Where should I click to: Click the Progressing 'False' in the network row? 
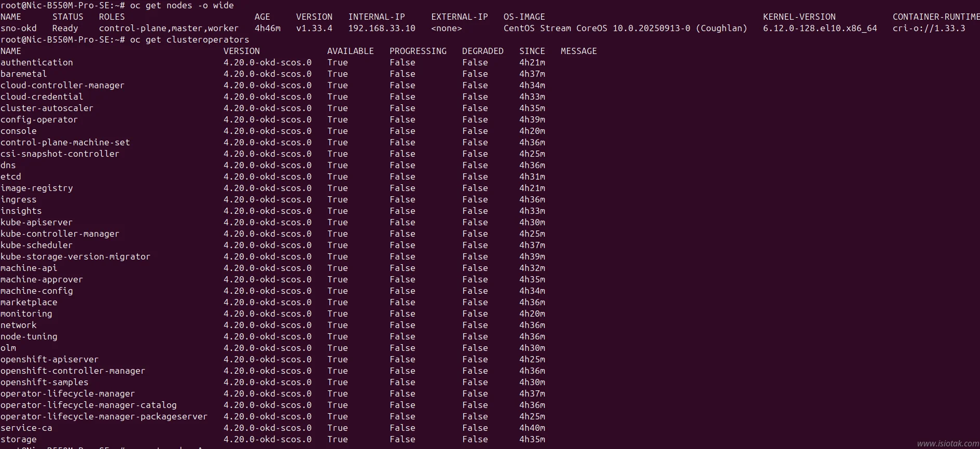pyautogui.click(x=403, y=325)
